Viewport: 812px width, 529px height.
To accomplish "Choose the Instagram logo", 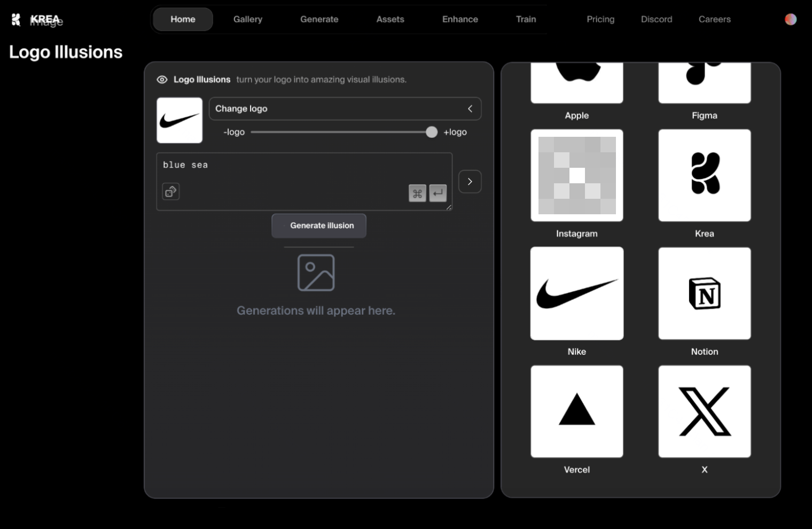I will (577, 175).
